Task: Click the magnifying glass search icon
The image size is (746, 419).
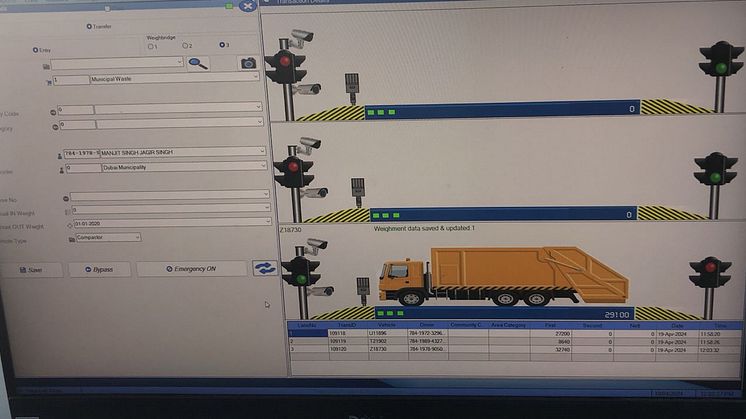Action: (x=199, y=63)
